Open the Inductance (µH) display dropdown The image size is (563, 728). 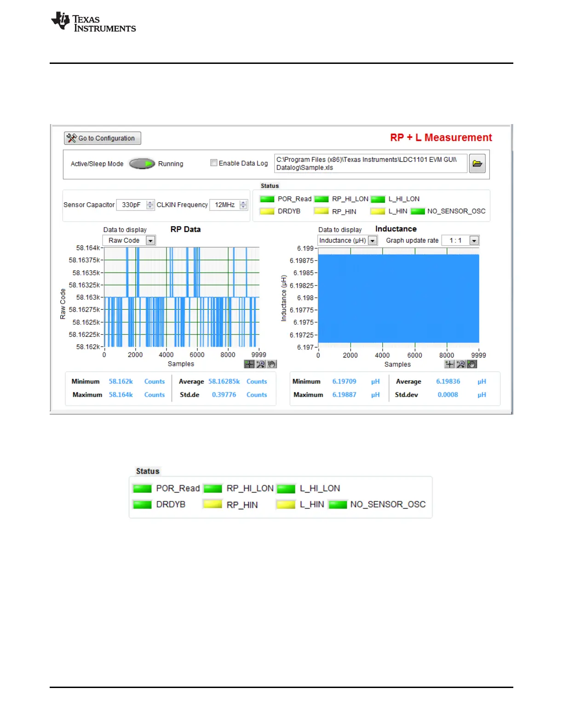(x=373, y=240)
